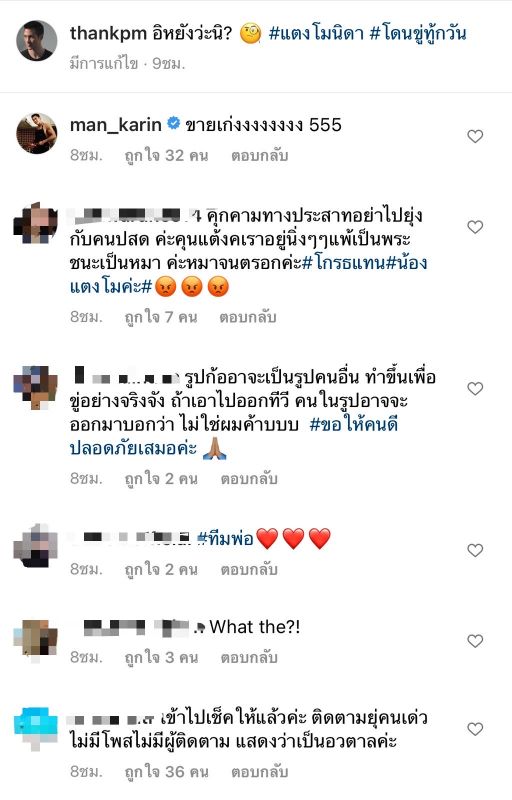View the 36 likes on last comment
This screenshot has width=512, height=800.
[166, 771]
